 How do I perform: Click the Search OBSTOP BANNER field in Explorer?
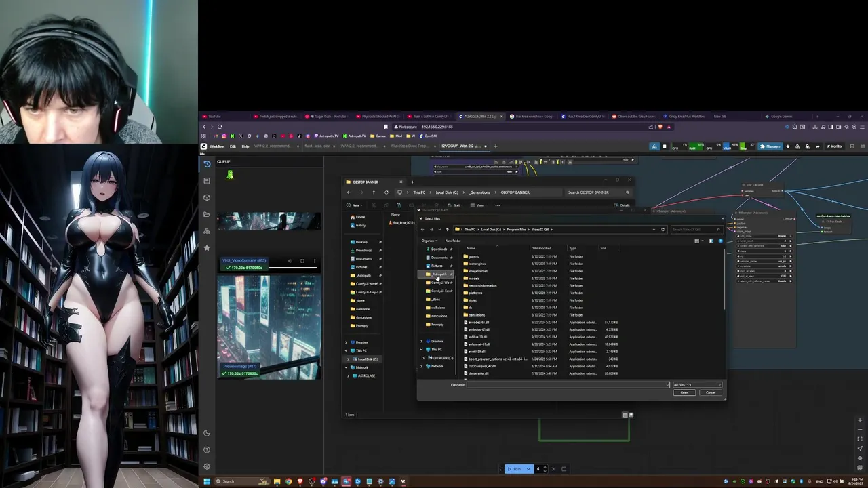[x=599, y=192]
